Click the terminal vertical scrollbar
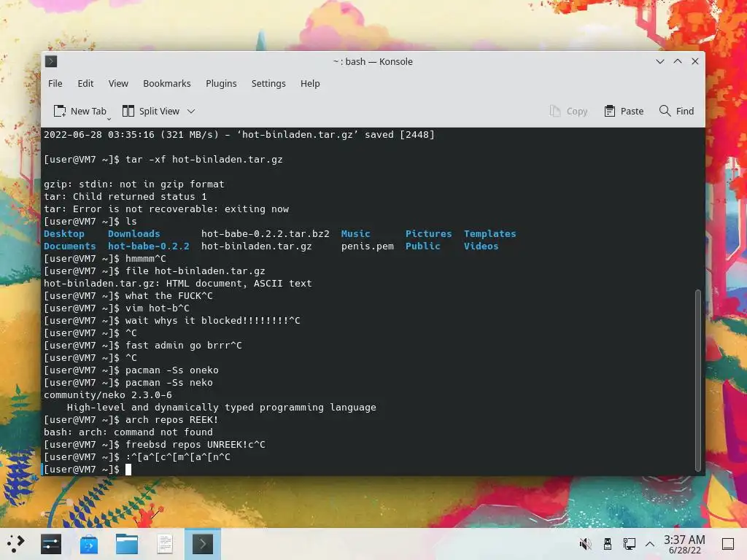The image size is (747, 560). click(x=698, y=379)
